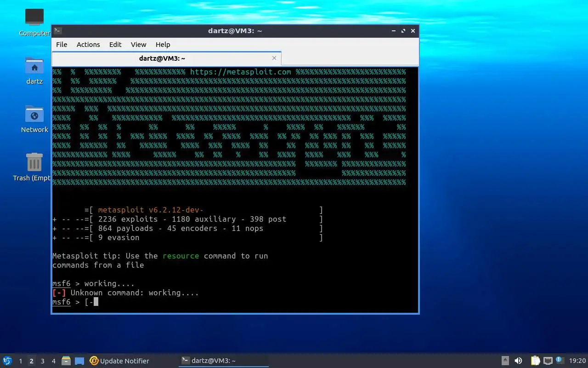Close the terminal window
This screenshot has width=588, height=368.
413,31
